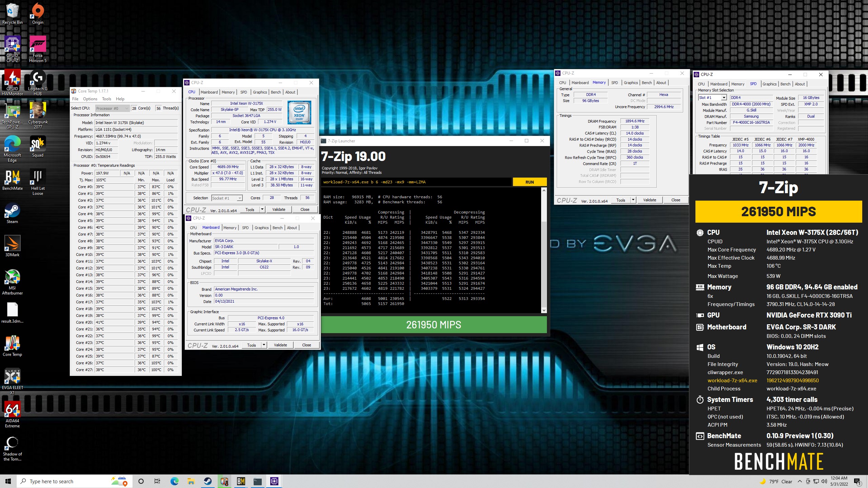Click 7-Zip output scrollbar down arrow
The image size is (868, 488).
pos(544,310)
